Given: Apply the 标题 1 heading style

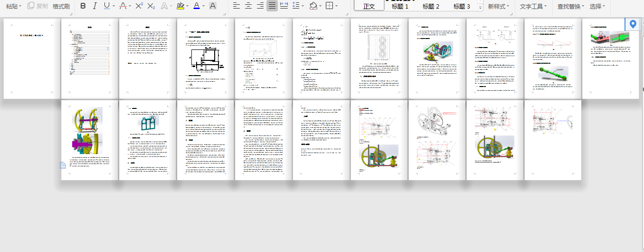Looking at the screenshot, I should click(400, 6).
